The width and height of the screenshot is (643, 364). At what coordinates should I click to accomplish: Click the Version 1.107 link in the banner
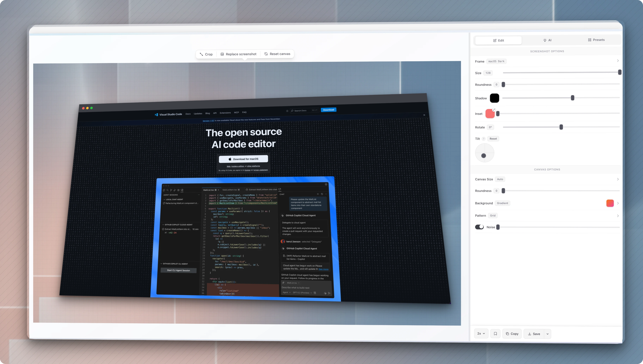[x=208, y=121]
